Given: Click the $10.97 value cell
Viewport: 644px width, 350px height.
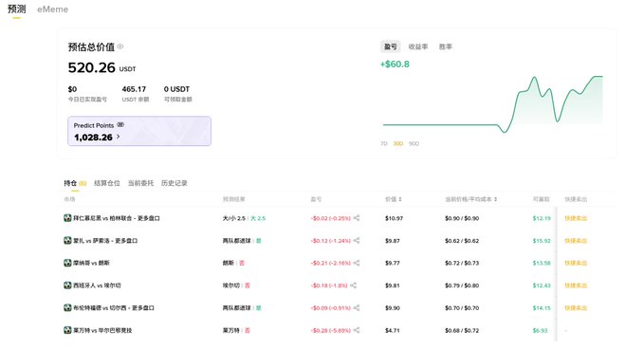Looking at the screenshot, I should 394,218.
